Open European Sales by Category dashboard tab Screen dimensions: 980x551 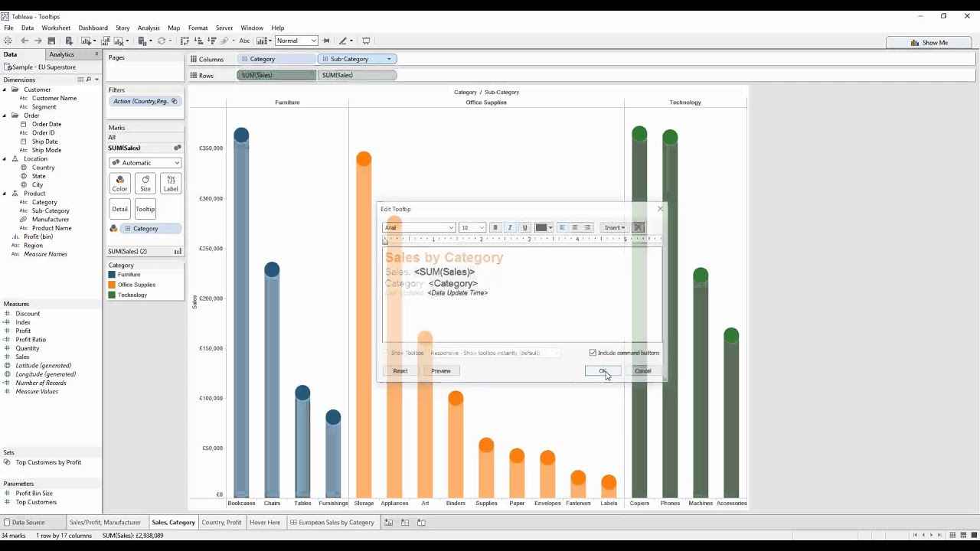tap(332, 523)
